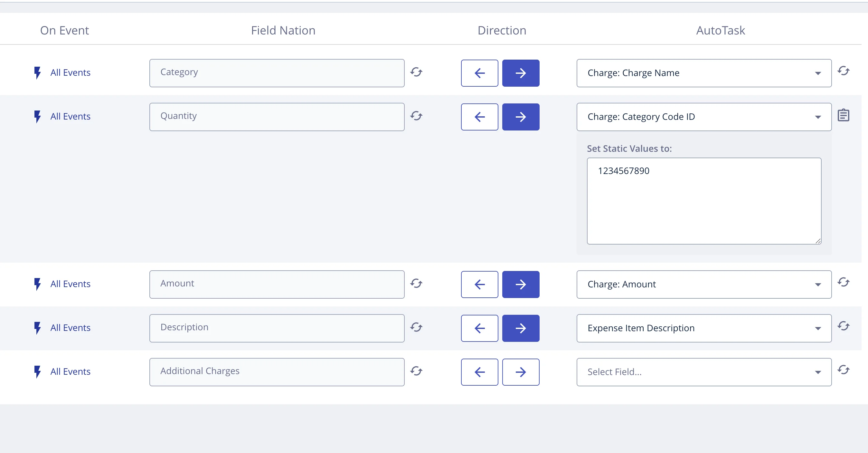Click the Additional Charges Field Nation input
The height and width of the screenshot is (453, 868).
pos(277,372)
